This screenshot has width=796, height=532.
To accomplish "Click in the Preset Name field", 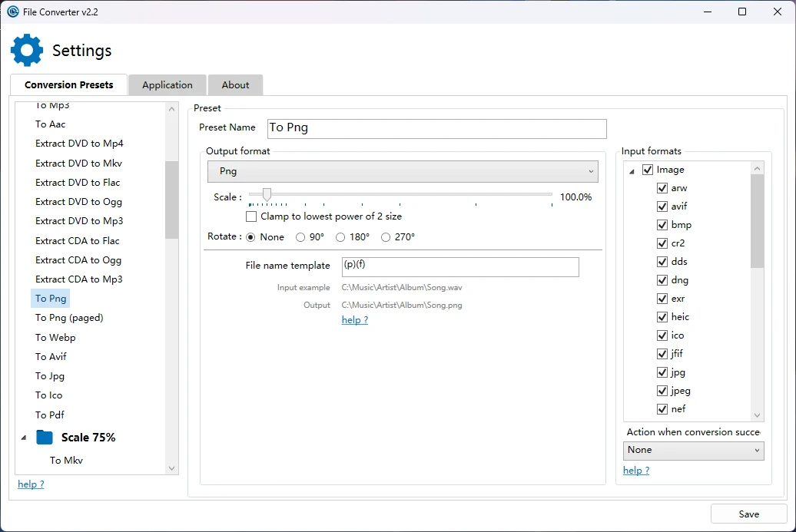I will (x=437, y=129).
